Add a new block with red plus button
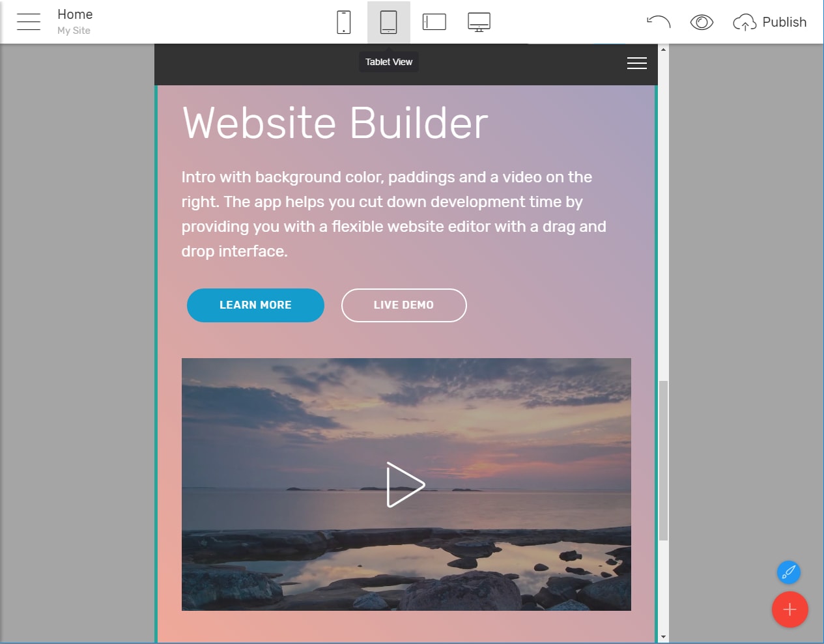 click(x=789, y=609)
